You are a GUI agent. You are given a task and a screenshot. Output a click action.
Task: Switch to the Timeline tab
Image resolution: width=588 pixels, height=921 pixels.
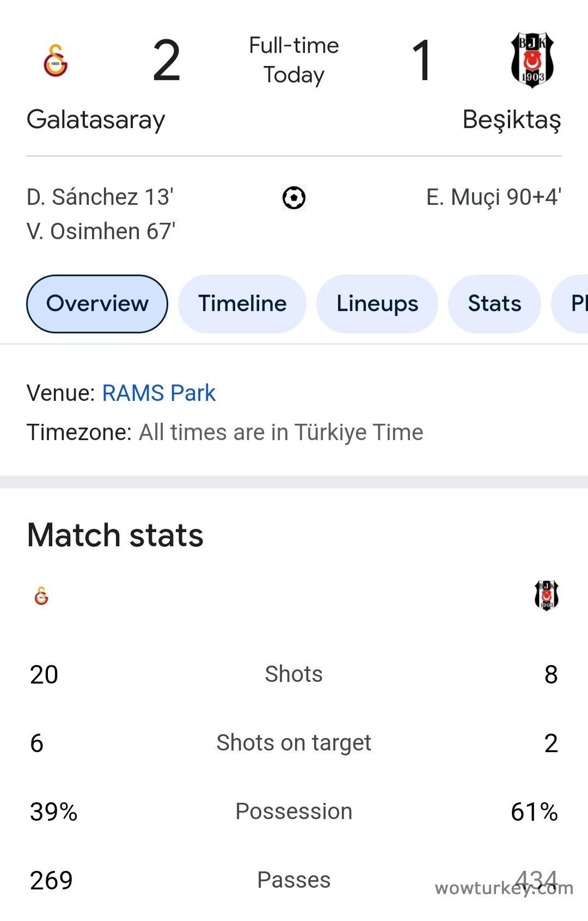242,304
